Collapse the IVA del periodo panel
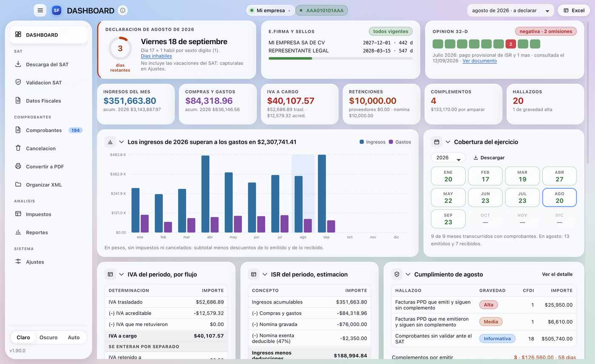The width and height of the screenshot is (595, 364). (x=122, y=274)
